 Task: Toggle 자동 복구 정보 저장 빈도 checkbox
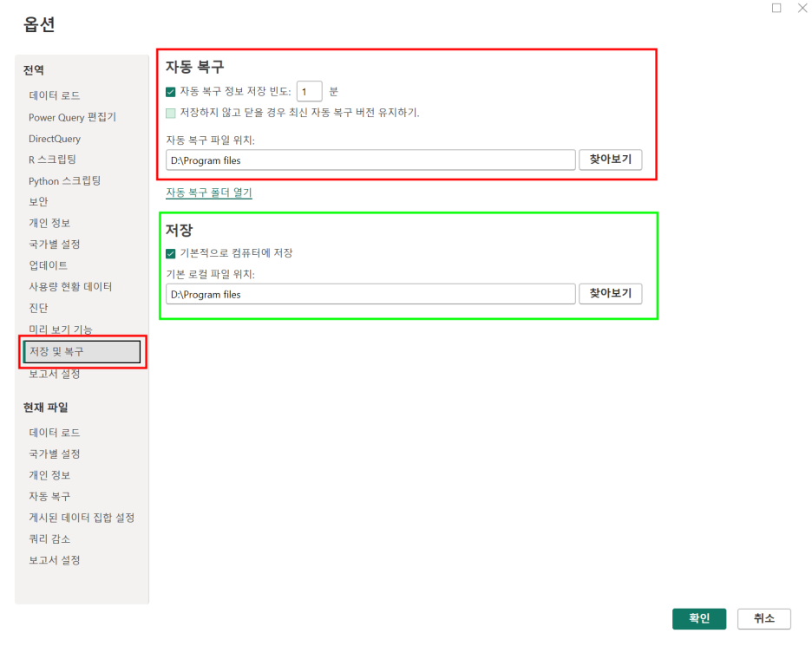click(170, 92)
